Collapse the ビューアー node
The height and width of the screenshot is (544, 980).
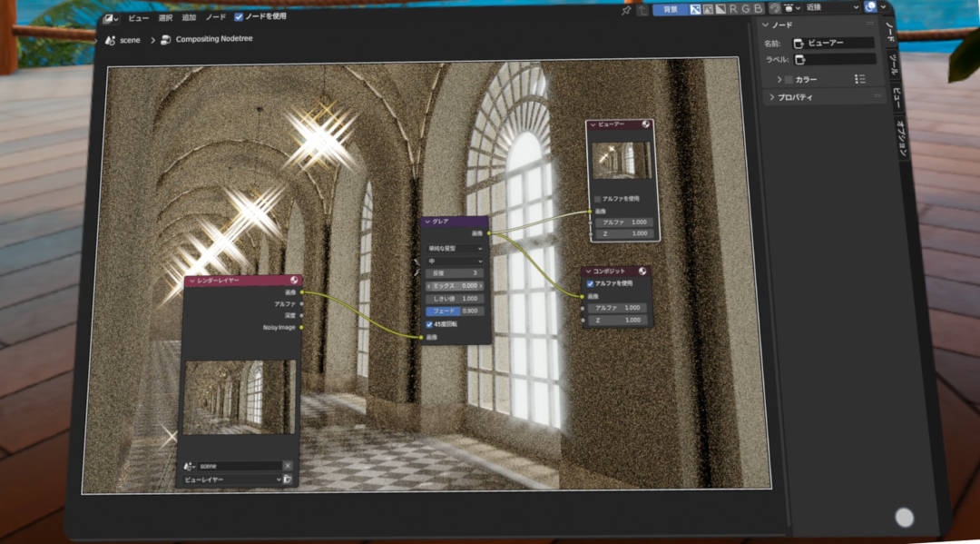point(593,124)
